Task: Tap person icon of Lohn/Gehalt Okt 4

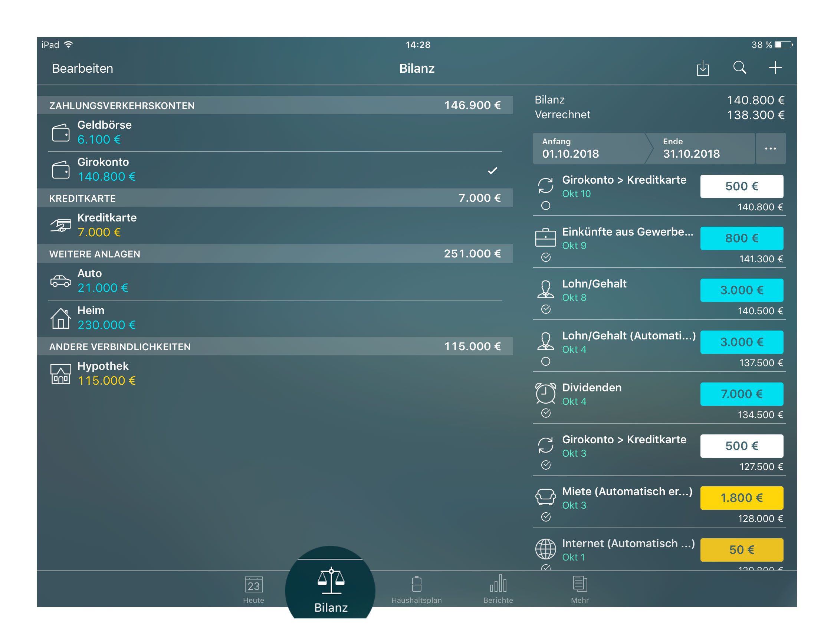Action: pos(546,341)
